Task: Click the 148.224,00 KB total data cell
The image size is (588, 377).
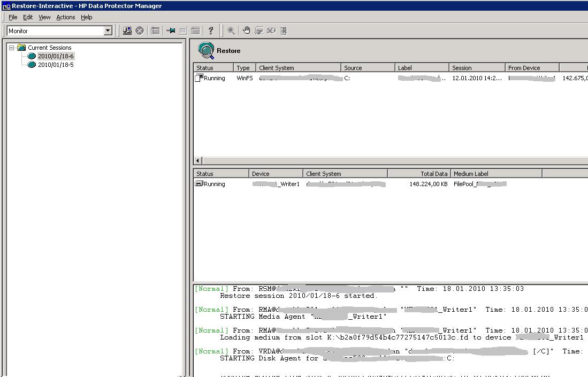Action: tap(428, 184)
